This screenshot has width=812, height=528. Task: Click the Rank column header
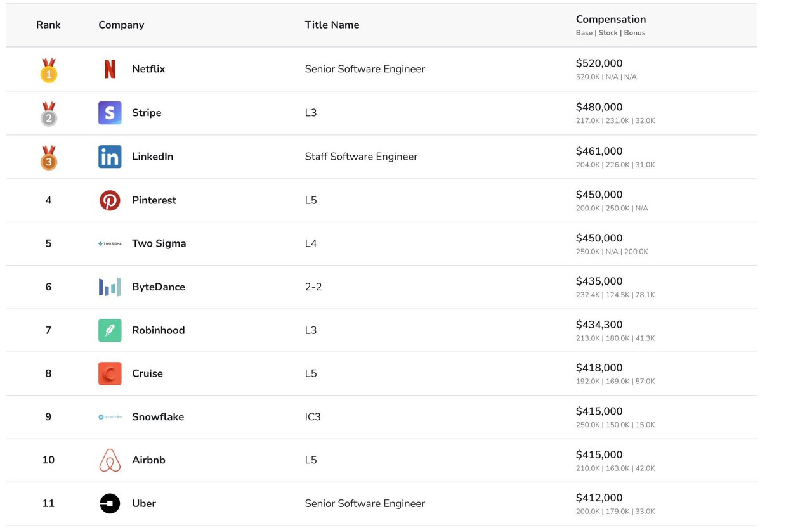coord(48,25)
